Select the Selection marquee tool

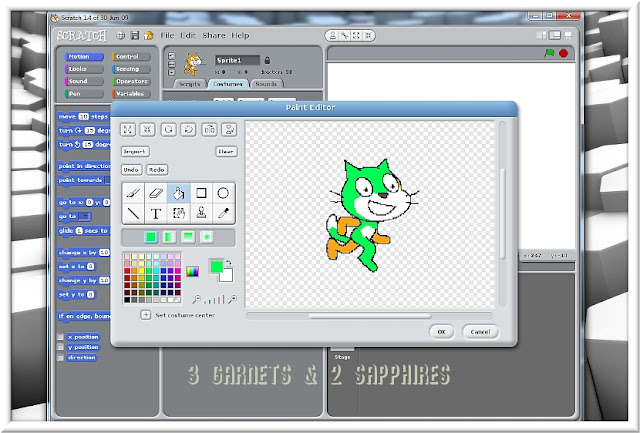pyautogui.click(x=178, y=213)
